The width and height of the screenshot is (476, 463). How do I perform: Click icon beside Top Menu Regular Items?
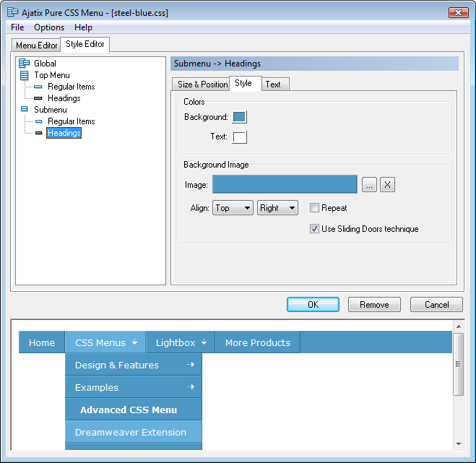point(38,87)
